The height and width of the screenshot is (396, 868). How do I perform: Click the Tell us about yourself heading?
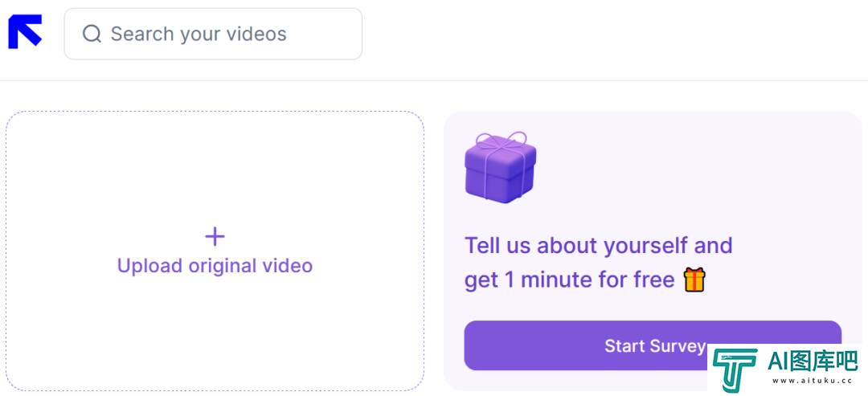click(599, 245)
